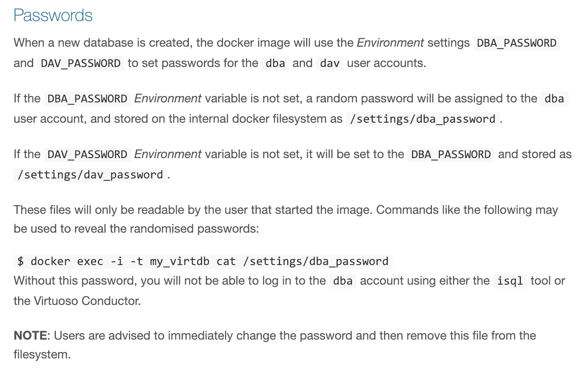Click the 'Virtuoso Conductor' text
The width and height of the screenshot is (588, 375).
click(87, 301)
